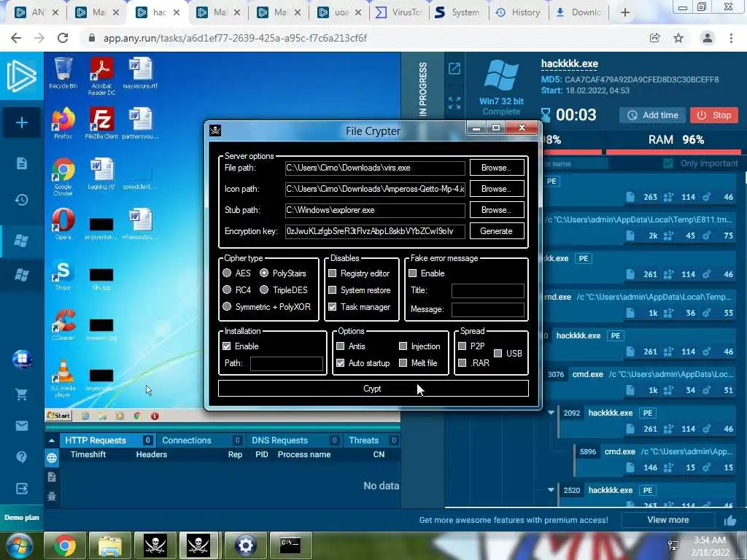The height and width of the screenshot is (560, 747).
Task: Open the reports document icon in sidebar
Action: 21,163
